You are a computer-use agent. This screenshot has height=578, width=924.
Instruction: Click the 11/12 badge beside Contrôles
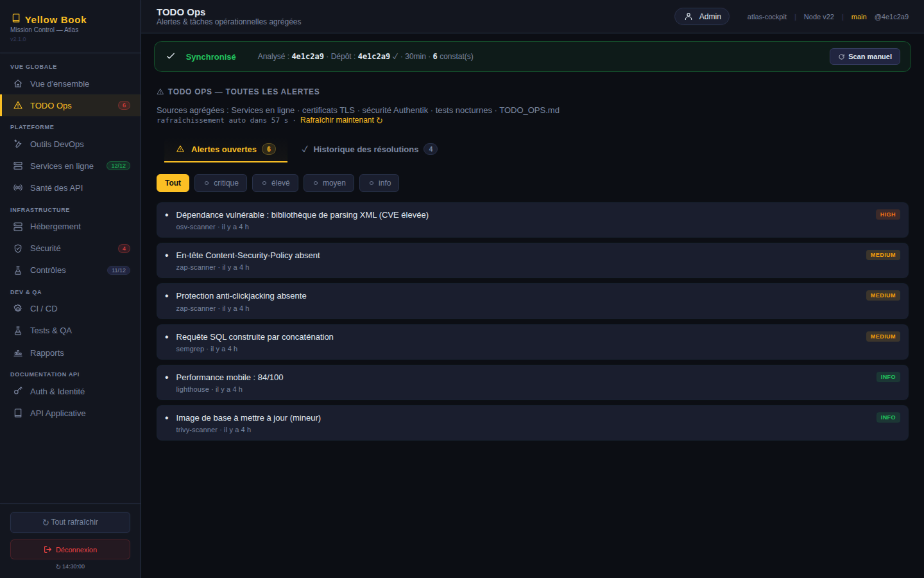(x=119, y=270)
